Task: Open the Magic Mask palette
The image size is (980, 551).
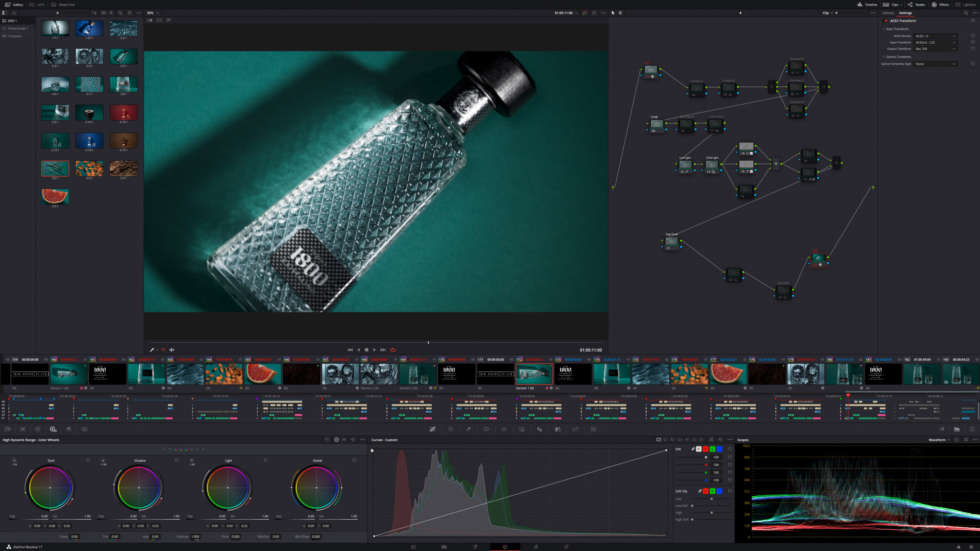Action: pos(522,429)
